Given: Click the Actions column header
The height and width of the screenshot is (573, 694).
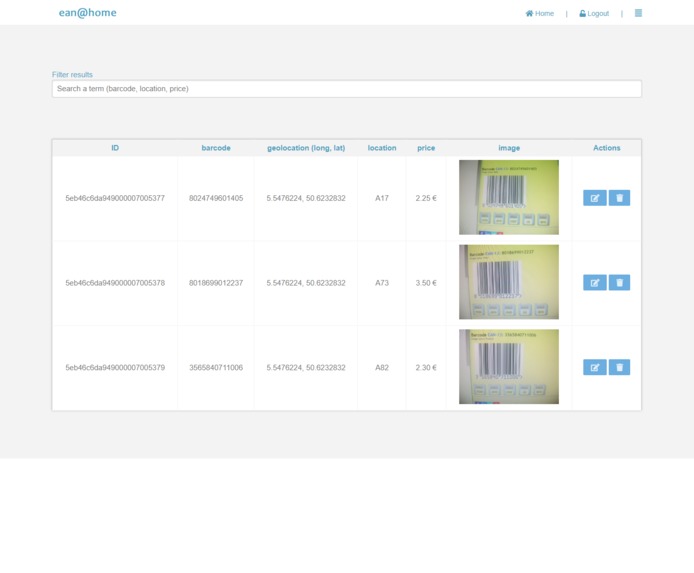Looking at the screenshot, I should click(x=606, y=148).
